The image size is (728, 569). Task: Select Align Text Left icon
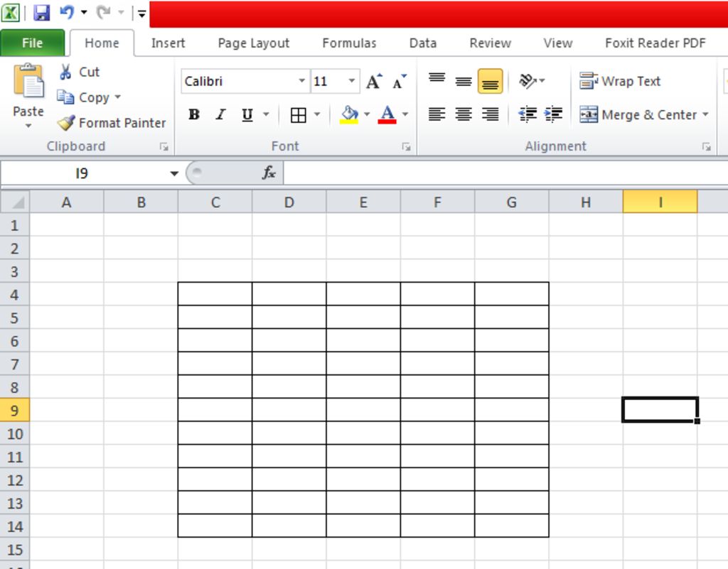pyautogui.click(x=437, y=114)
